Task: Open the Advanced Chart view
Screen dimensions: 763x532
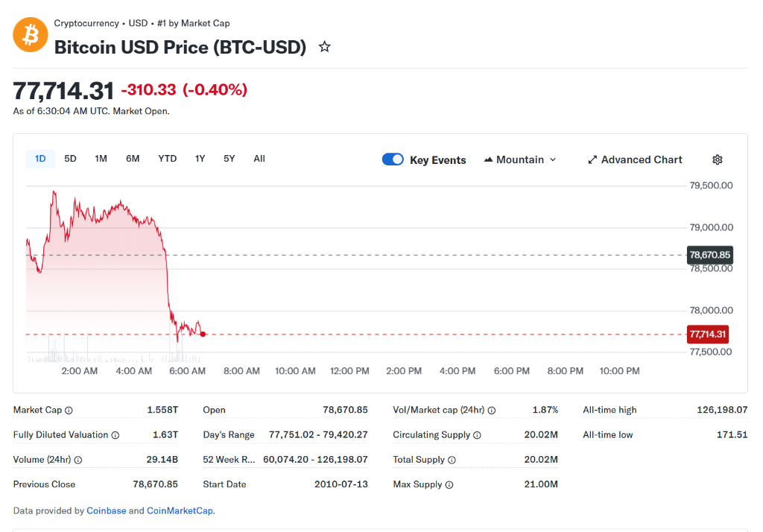Action: click(635, 159)
